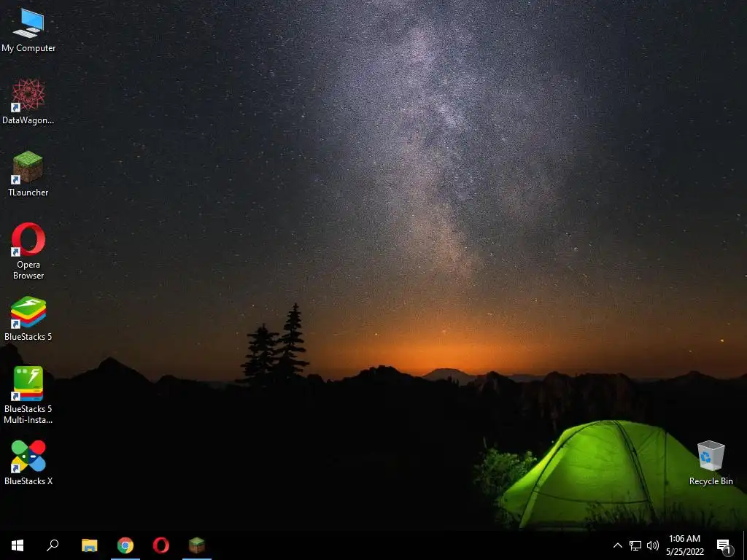Screen dimensions: 747x560
Task: Open File Explorer from the taskbar
Action: [x=89, y=545]
